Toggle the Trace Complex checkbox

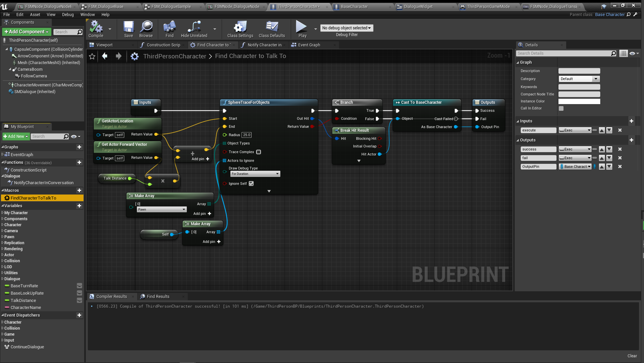259,152
